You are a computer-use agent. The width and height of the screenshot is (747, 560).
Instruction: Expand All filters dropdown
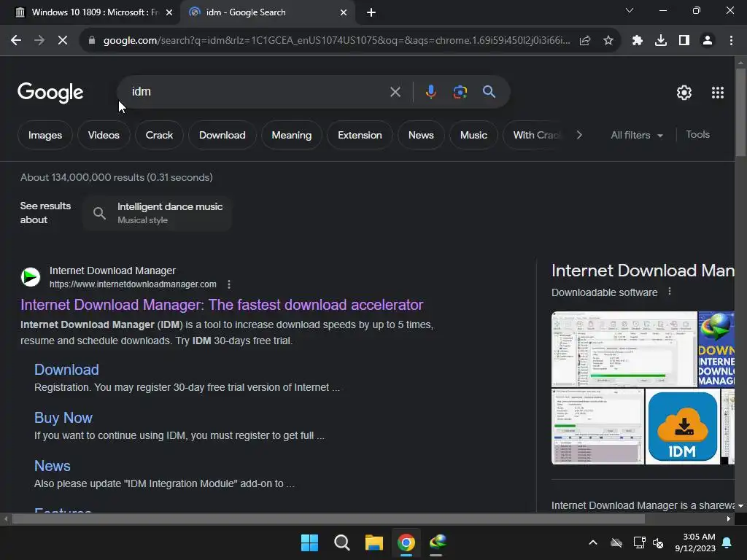click(637, 135)
